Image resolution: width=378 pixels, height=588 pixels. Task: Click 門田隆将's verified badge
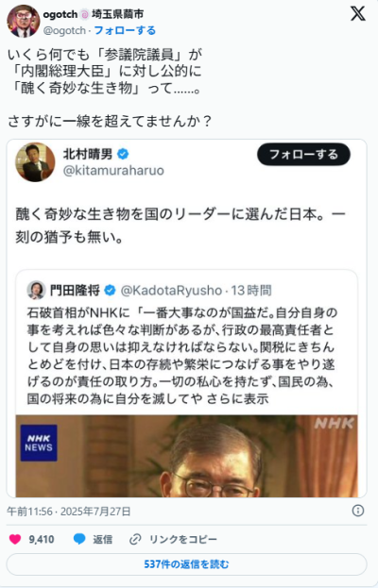tap(110, 291)
